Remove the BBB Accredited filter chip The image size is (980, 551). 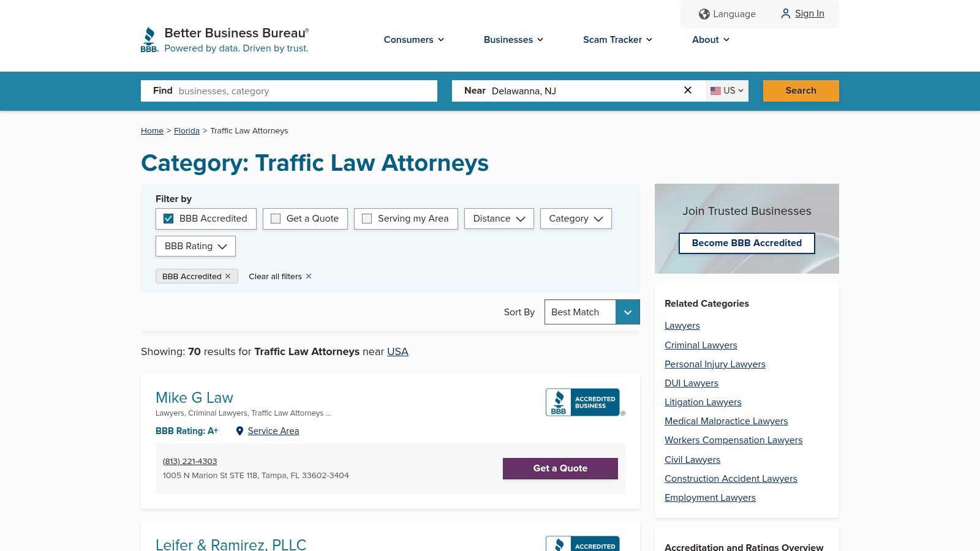(x=228, y=276)
